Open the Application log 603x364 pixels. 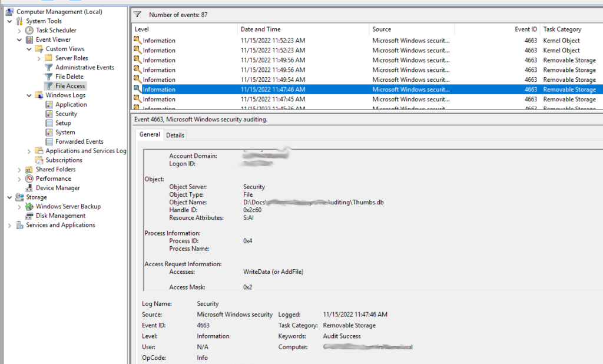coord(71,104)
